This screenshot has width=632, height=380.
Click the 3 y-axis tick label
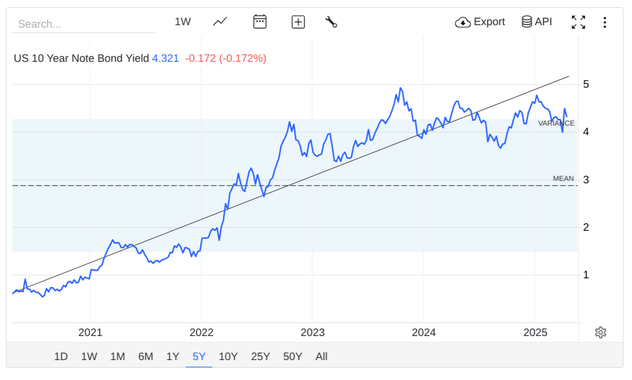(586, 180)
